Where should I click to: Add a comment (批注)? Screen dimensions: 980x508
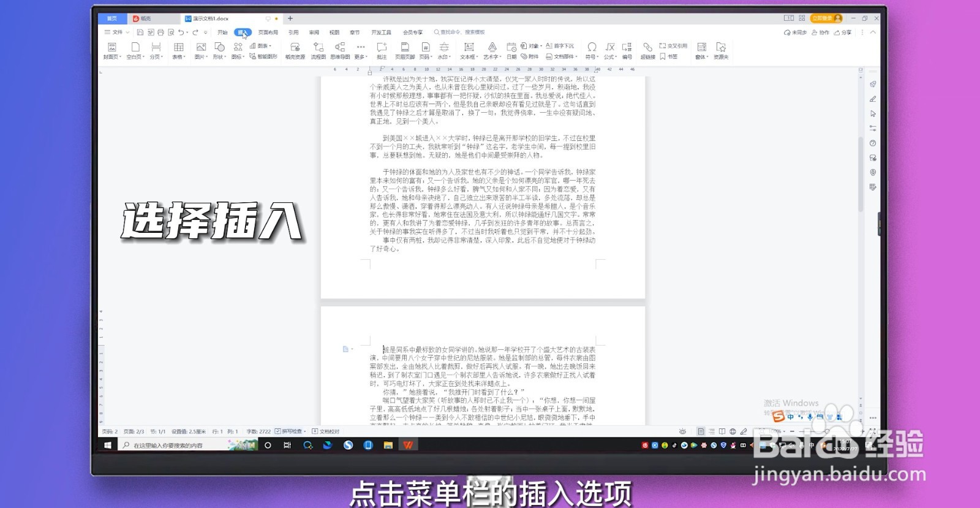[382, 51]
